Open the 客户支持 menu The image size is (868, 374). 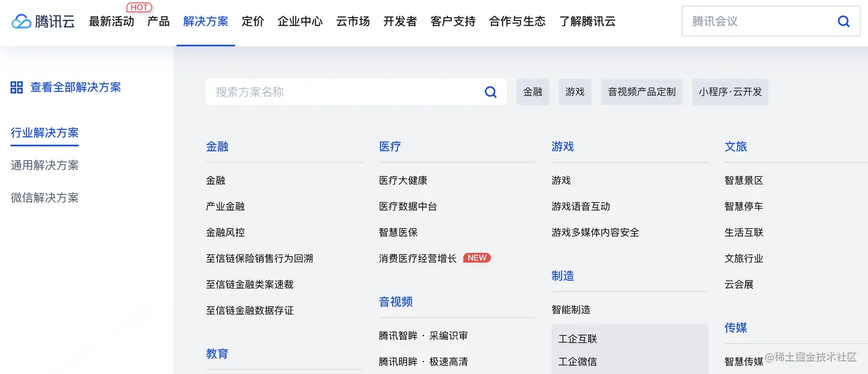pos(453,21)
